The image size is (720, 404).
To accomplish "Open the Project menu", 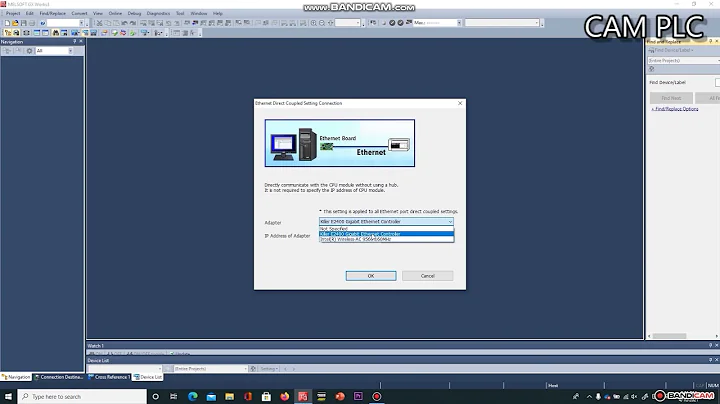I will (13, 13).
